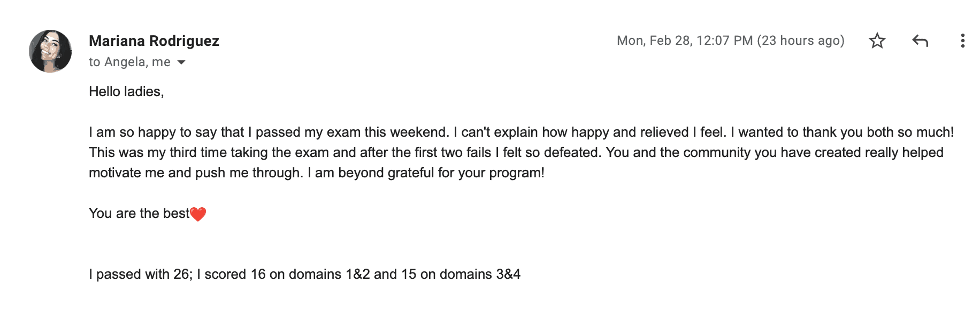
Task: Click the sender name Mariana Rodriguez
Action: (154, 41)
